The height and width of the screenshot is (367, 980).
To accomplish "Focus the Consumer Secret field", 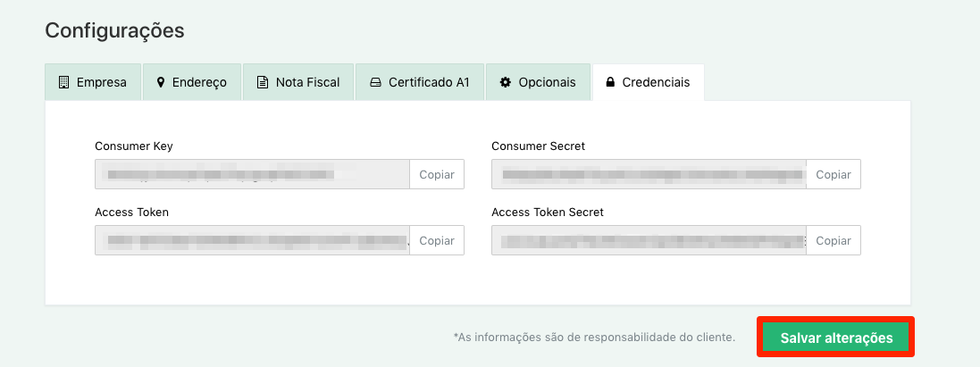I will (649, 174).
